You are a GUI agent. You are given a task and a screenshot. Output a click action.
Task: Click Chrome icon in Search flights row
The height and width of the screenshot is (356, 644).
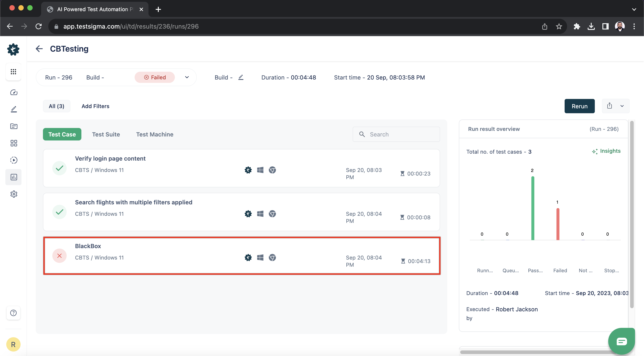272,214
